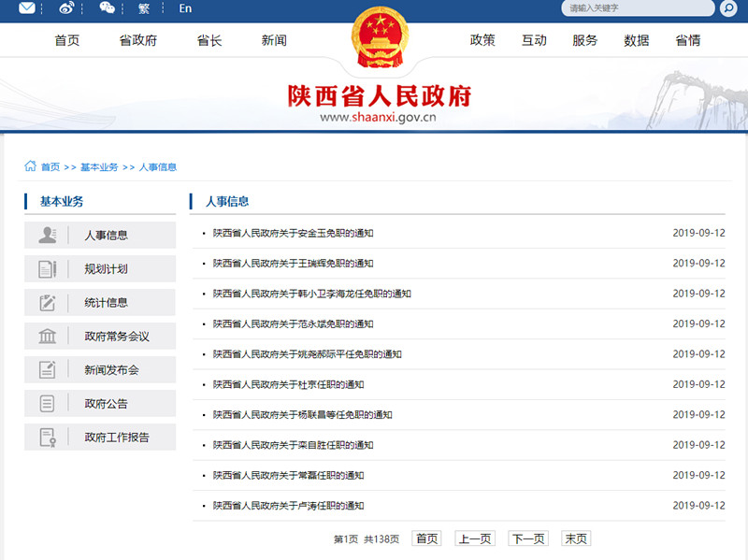Switch language to English via En
Image resolution: width=748 pixels, height=560 pixels.
[185, 8]
